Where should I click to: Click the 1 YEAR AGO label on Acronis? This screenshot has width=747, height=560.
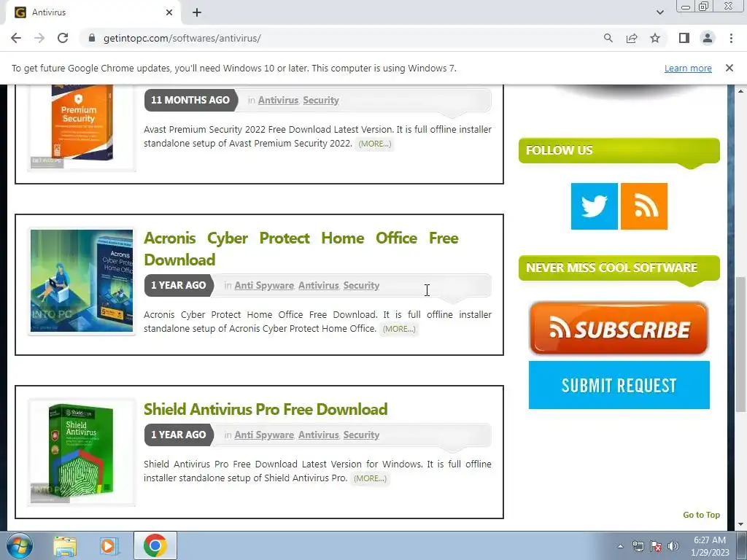[178, 285]
